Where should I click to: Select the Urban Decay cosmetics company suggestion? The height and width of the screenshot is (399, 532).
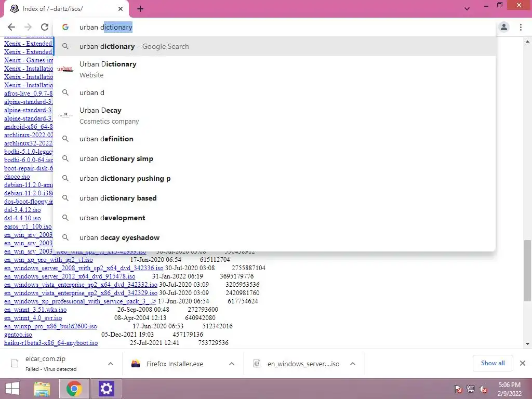(275, 116)
